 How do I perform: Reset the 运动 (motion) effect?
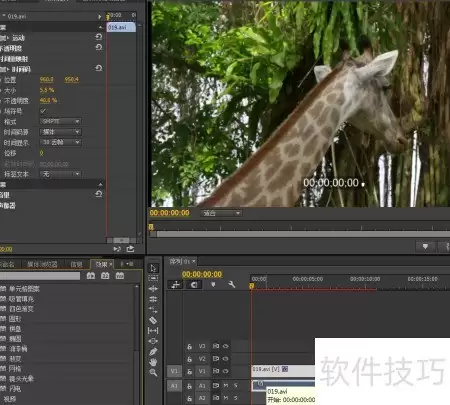99,37
